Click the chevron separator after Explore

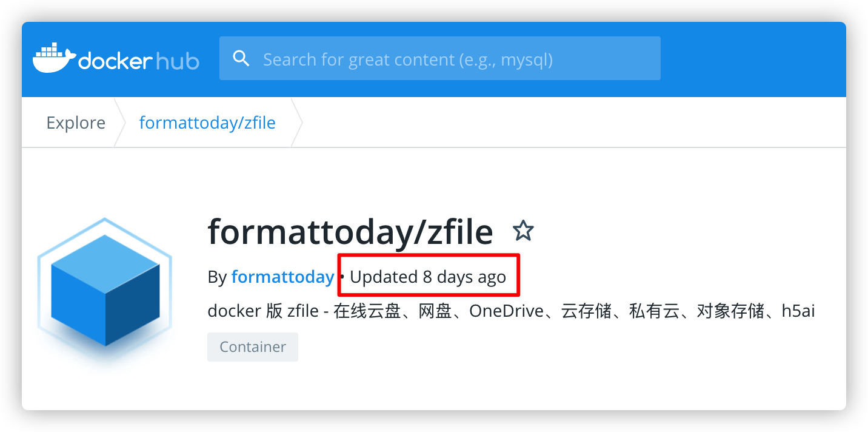click(x=119, y=123)
